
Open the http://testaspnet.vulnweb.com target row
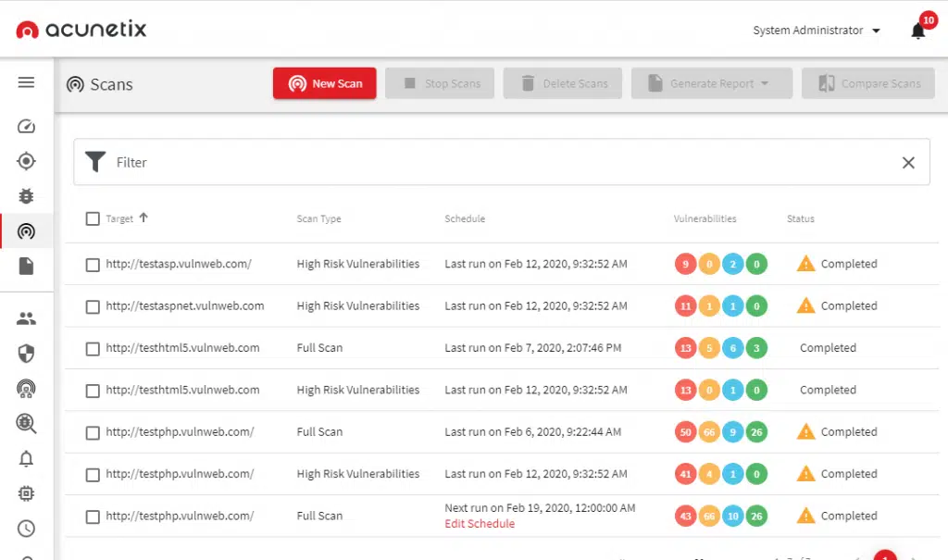coord(185,306)
